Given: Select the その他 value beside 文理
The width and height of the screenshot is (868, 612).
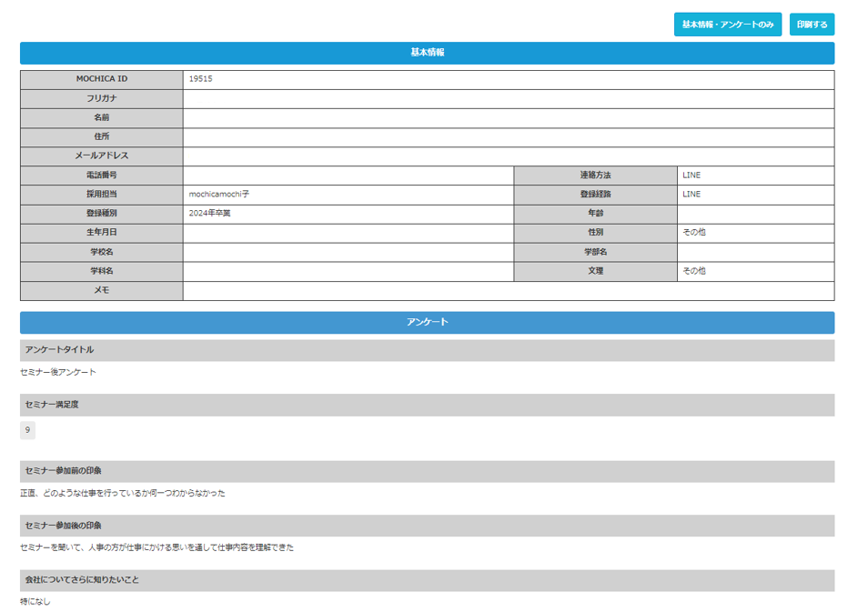Looking at the screenshot, I should click(x=694, y=271).
